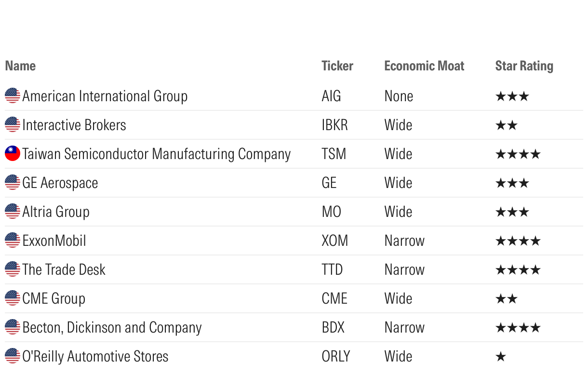Click the flag icon beside American International Group
The width and height of the screenshot is (588, 375).
tap(13, 96)
